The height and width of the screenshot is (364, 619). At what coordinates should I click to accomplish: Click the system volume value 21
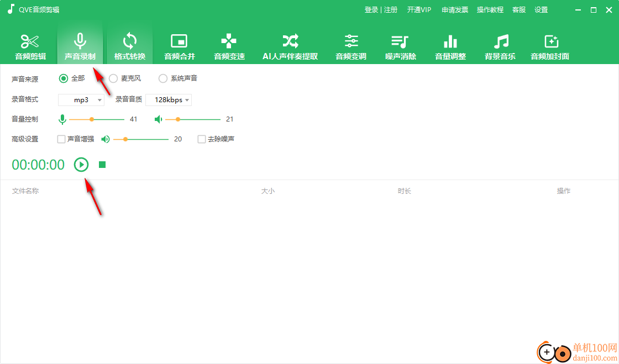click(x=230, y=119)
